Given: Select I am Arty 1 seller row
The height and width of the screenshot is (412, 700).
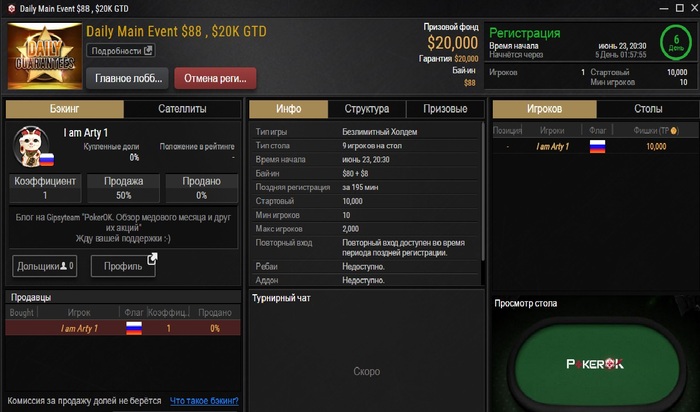Looking at the screenshot, I should pyautogui.click(x=123, y=328).
